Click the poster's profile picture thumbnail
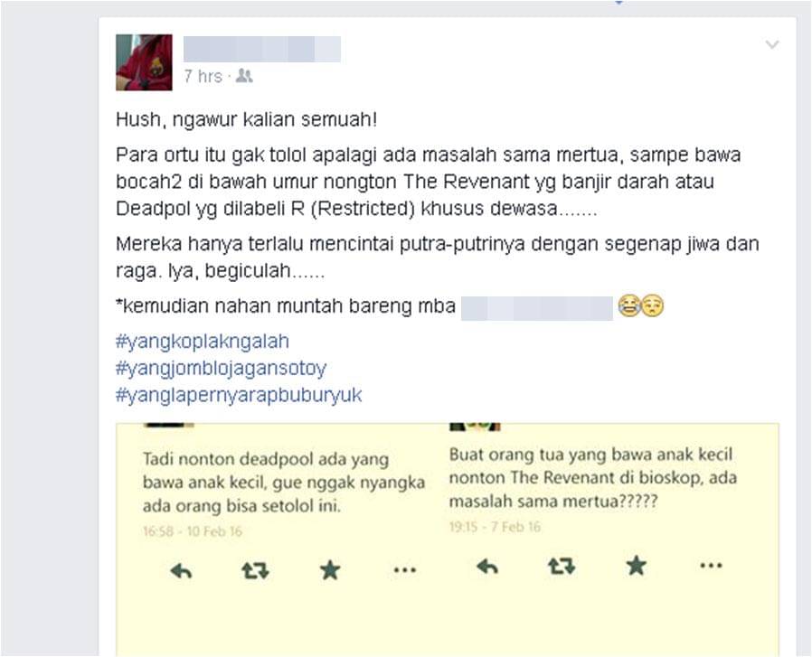The height and width of the screenshot is (657, 812). click(x=144, y=62)
